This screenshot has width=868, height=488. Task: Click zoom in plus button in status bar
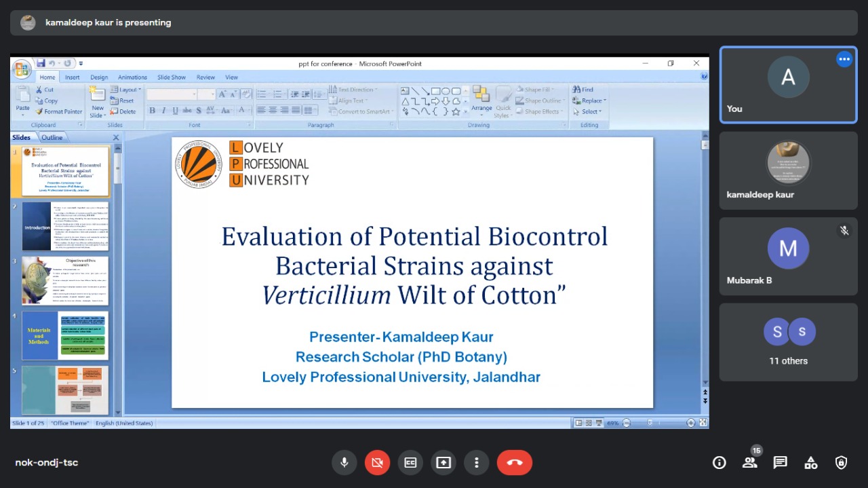point(690,423)
